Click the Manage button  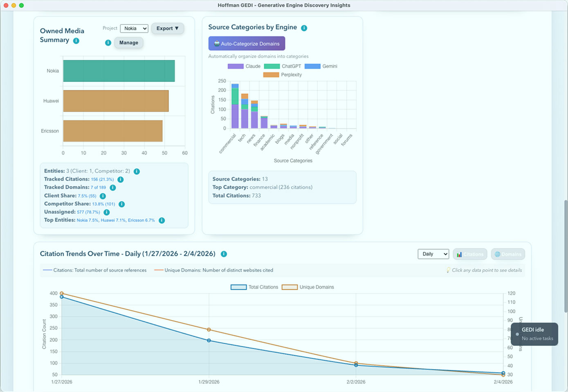[128, 43]
